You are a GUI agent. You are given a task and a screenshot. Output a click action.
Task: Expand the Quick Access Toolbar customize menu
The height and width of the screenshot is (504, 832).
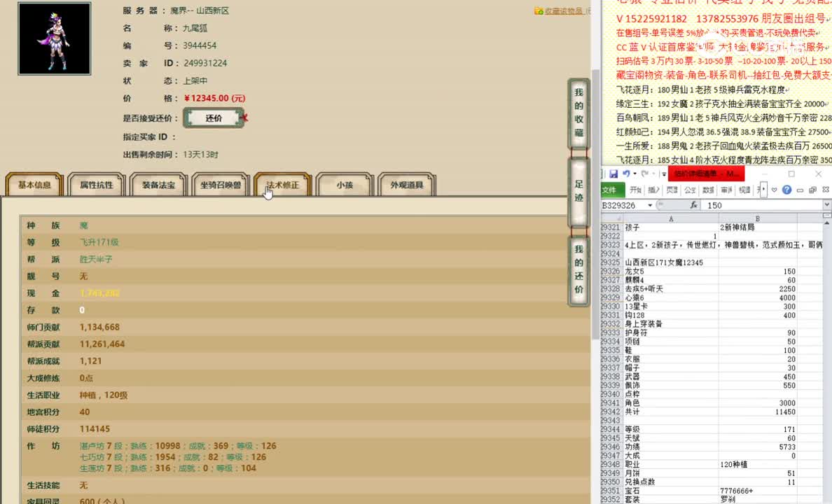tap(664, 173)
